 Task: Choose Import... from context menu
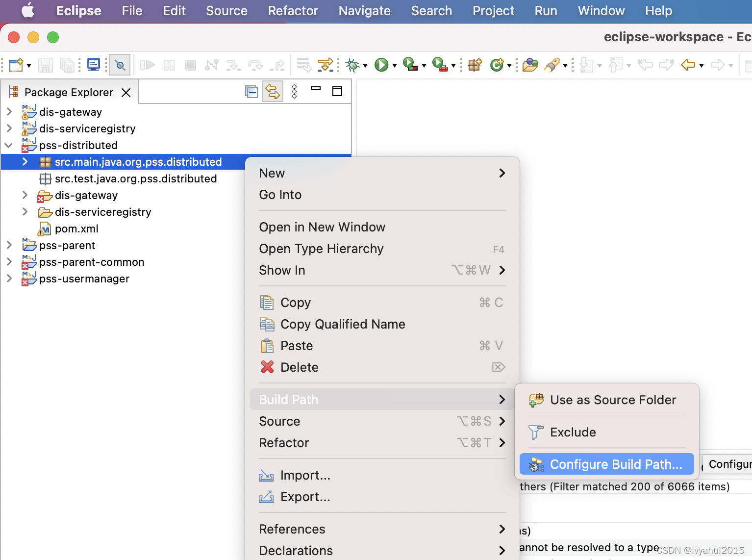(382, 475)
